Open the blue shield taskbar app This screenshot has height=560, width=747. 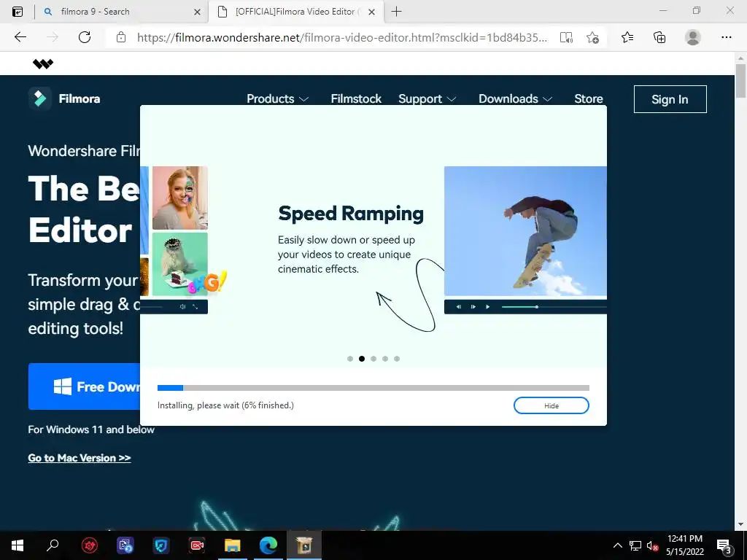(x=161, y=545)
